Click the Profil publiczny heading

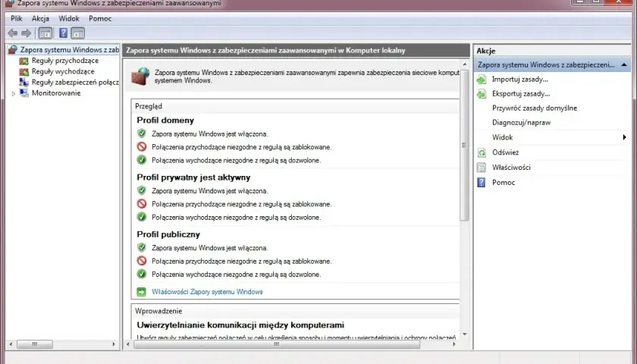click(168, 234)
